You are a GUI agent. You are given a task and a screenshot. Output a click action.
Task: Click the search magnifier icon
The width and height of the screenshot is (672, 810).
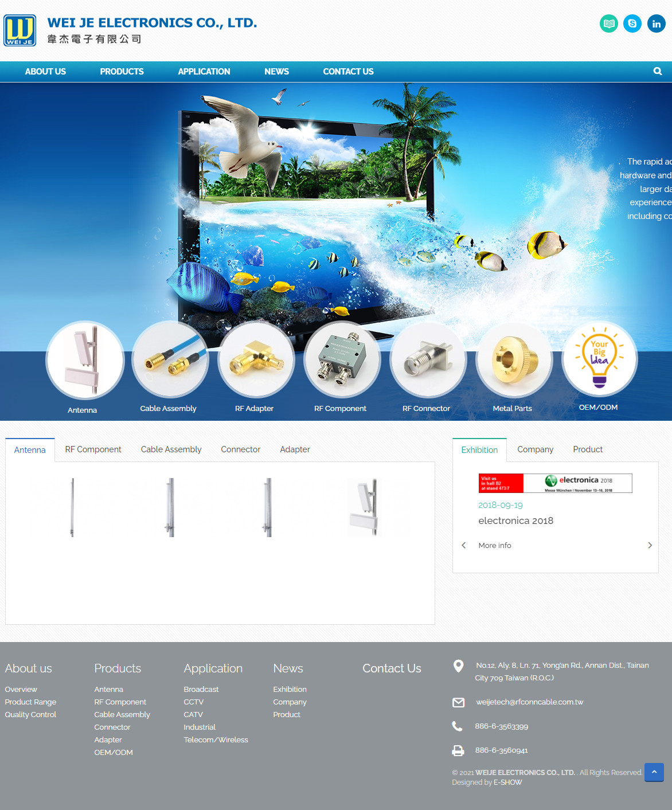(x=658, y=71)
